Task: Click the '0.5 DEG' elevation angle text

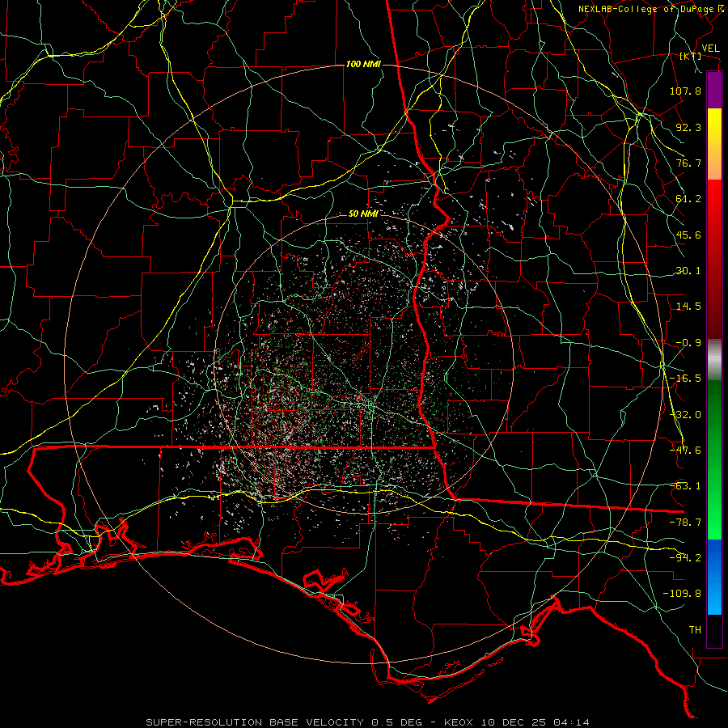Action: click(397, 722)
